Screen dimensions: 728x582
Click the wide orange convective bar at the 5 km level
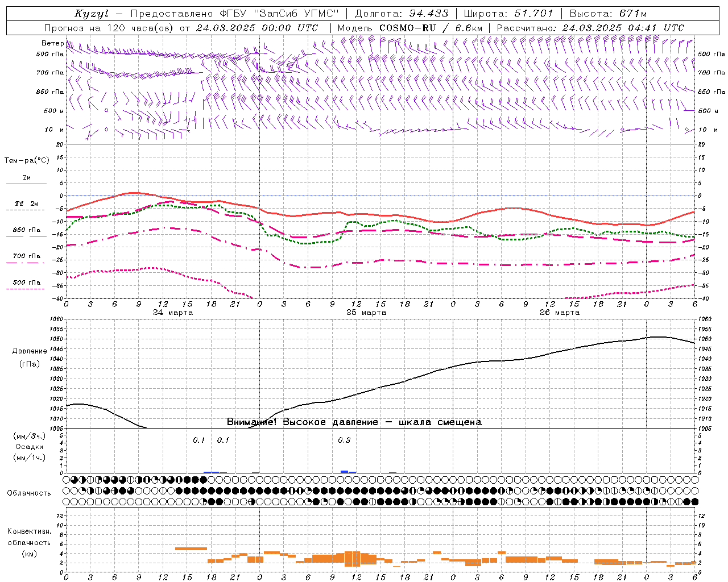191,548
